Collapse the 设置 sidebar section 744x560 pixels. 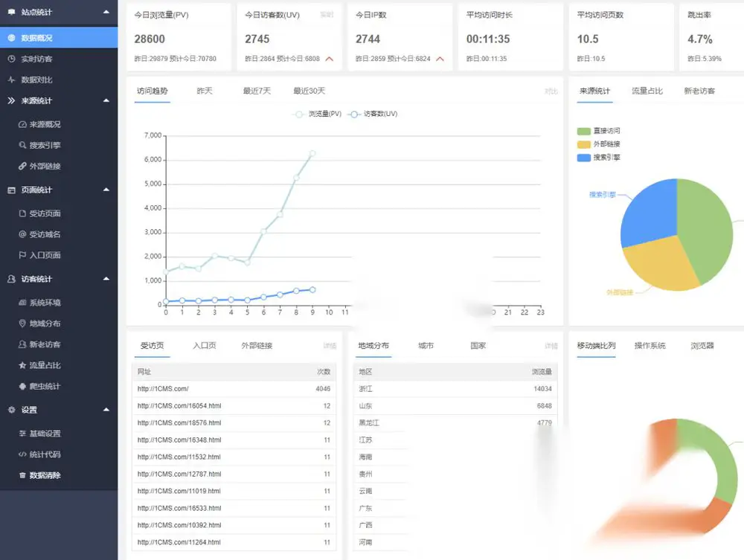106,410
